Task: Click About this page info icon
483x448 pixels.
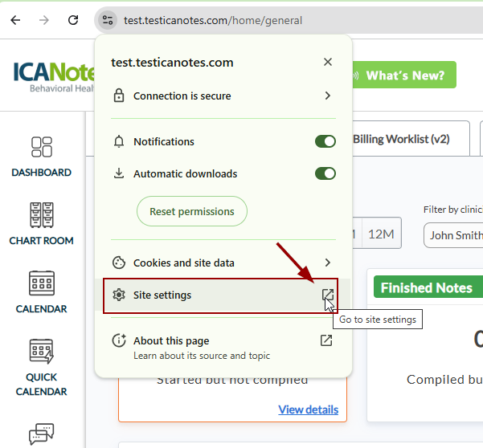Action: [119, 340]
